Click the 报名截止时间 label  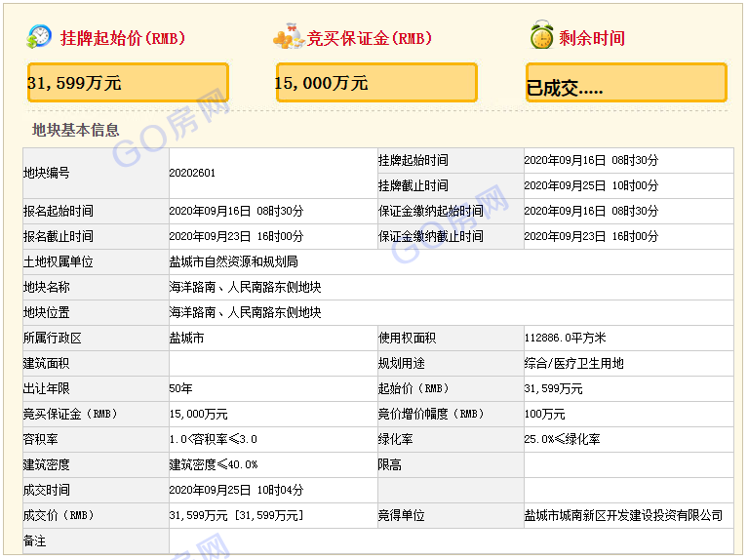(x=59, y=236)
